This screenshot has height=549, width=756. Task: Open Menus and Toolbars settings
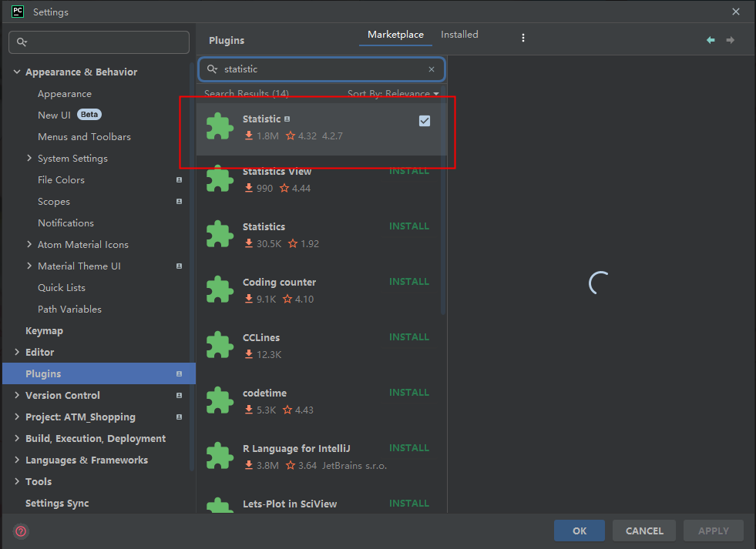[x=84, y=137]
